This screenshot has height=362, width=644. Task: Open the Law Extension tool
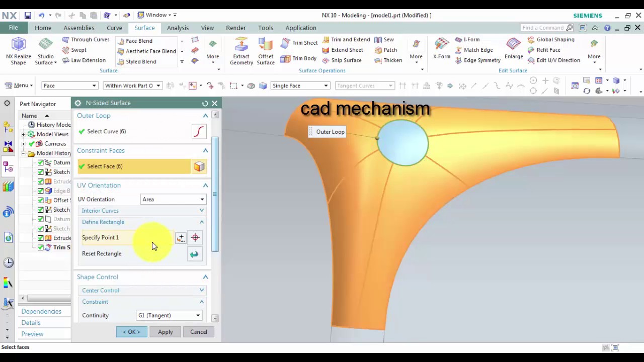(x=84, y=60)
